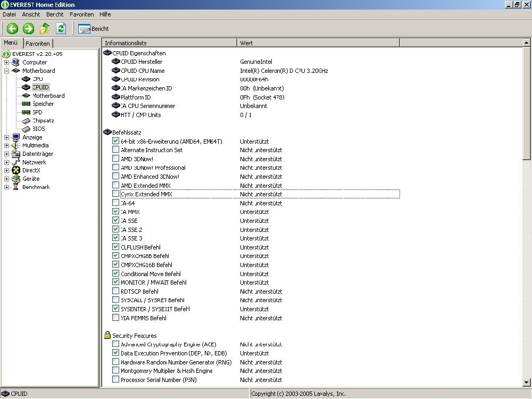532x399 pixels.
Task: Collapse the Motherboard tree node
Action: 7,71
